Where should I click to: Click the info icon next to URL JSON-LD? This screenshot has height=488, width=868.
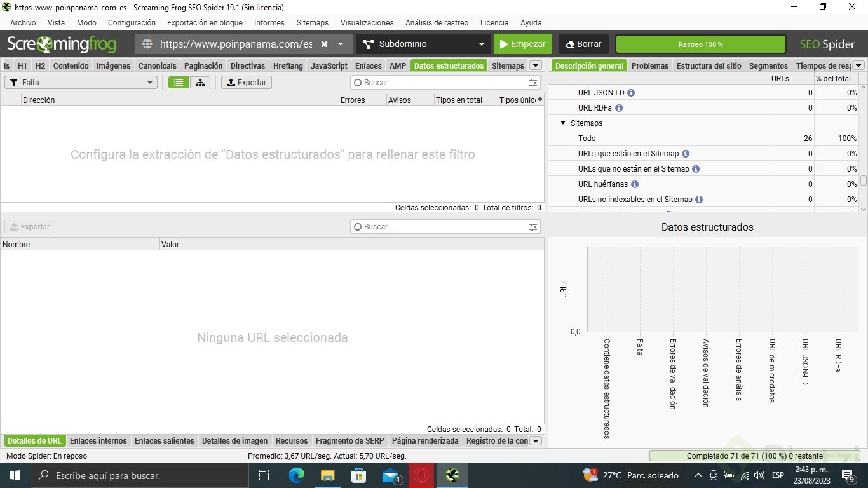pyautogui.click(x=630, y=92)
